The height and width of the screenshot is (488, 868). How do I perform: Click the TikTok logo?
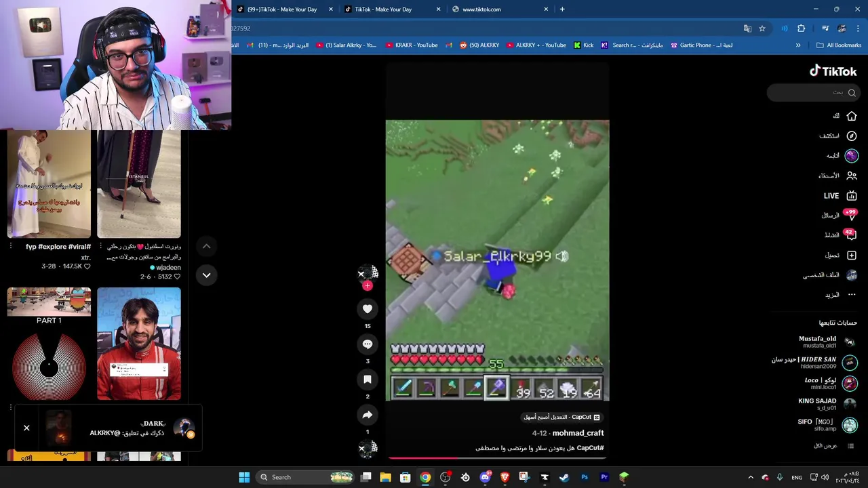point(833,71)
